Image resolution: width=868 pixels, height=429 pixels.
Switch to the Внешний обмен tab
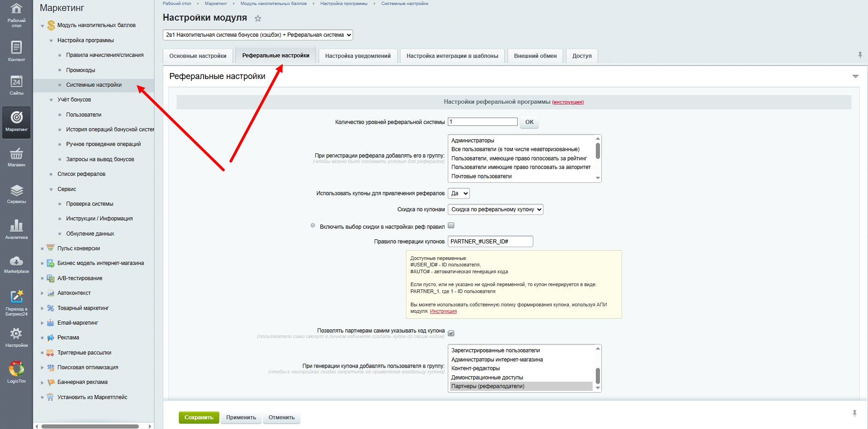tap(535, 56)
